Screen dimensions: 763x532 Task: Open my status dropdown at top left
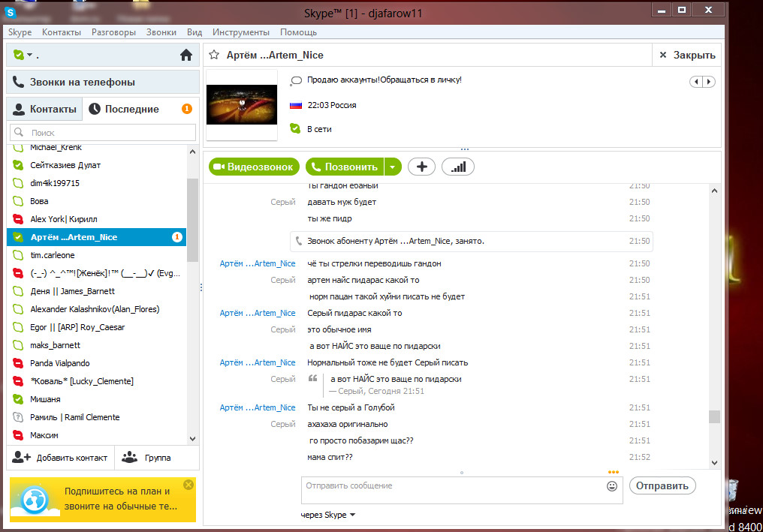click(23, 55)
